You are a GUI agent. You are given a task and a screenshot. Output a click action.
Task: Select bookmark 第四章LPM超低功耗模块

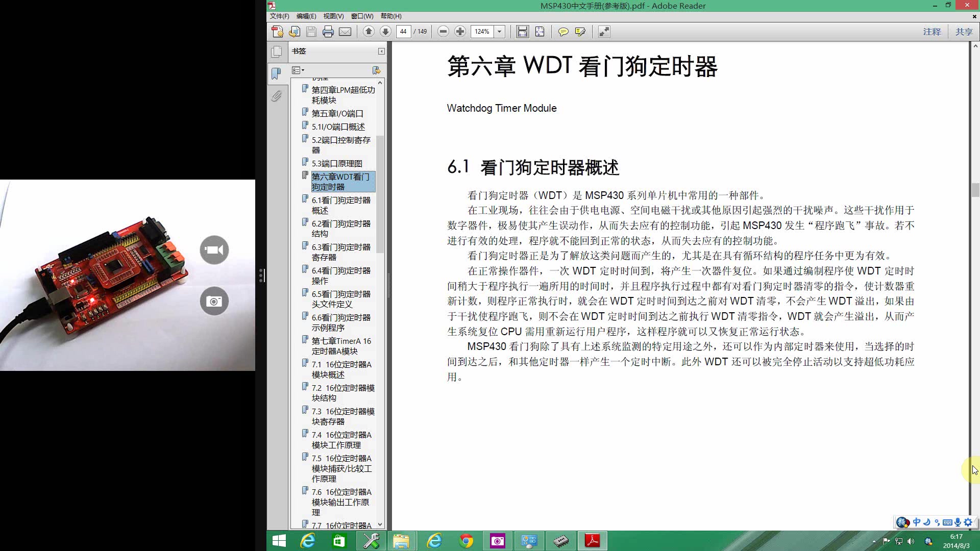point(343,95)
